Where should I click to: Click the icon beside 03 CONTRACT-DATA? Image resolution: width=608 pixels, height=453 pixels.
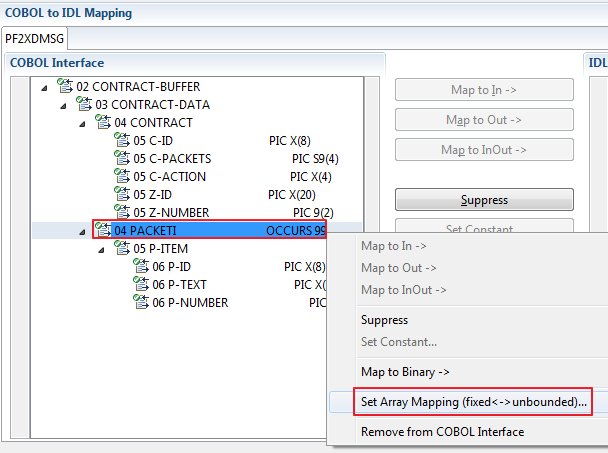(x=84, y=104)
